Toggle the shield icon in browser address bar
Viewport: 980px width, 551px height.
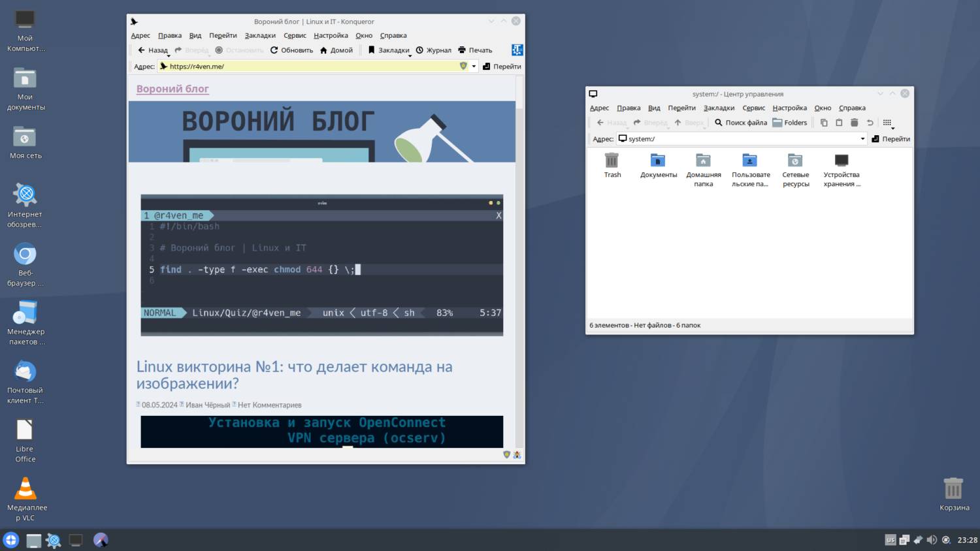click(x=463, y=66)
